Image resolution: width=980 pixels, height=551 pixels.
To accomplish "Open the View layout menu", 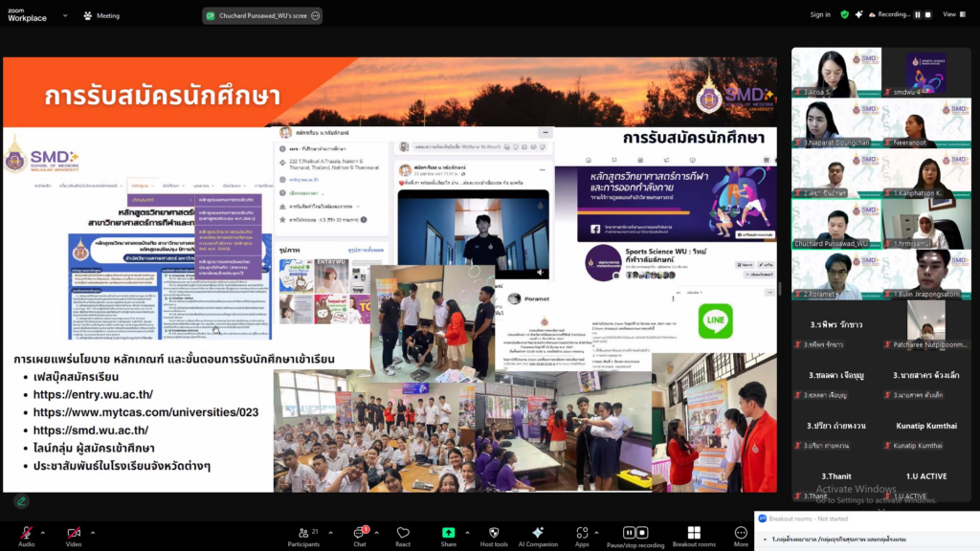I will click(x=954, y=14).
